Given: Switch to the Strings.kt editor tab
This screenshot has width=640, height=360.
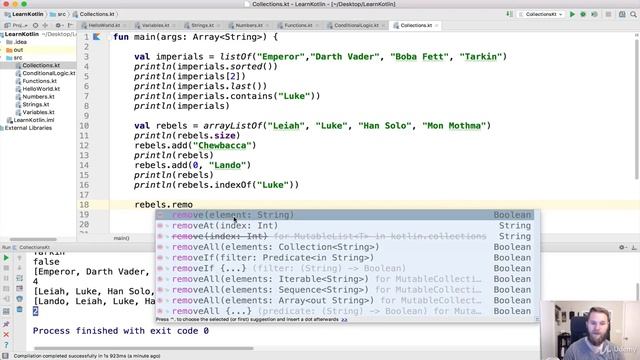Looking at the screenshot, I should click(202, 25).
